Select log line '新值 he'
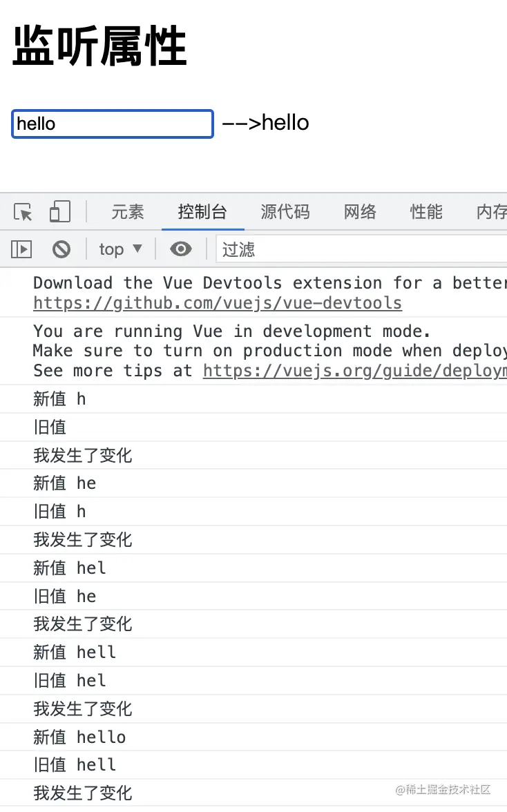 point(65,483)
